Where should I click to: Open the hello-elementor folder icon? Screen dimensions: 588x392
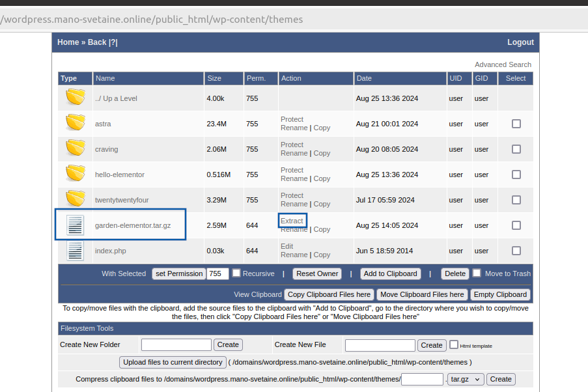(76, 173)
